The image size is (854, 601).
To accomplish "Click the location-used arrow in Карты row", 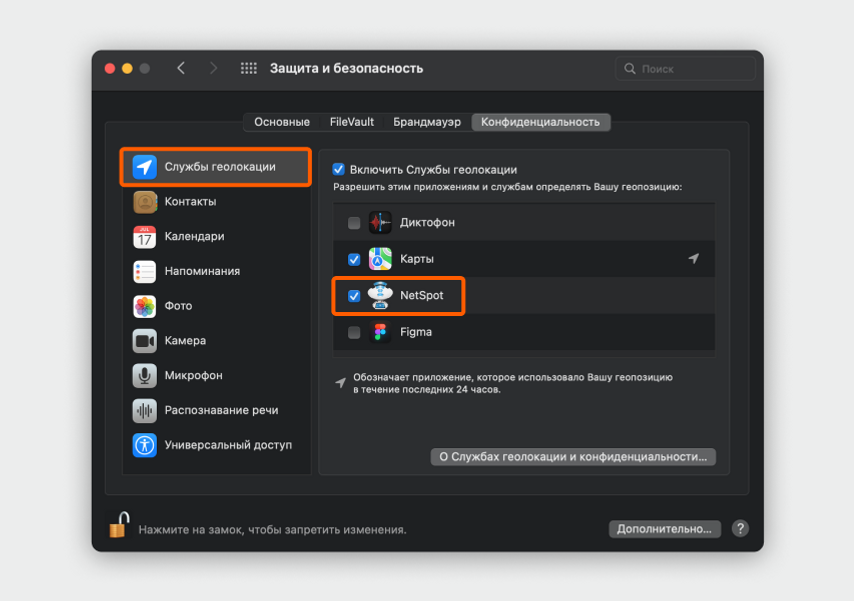I will coord(693,258).
